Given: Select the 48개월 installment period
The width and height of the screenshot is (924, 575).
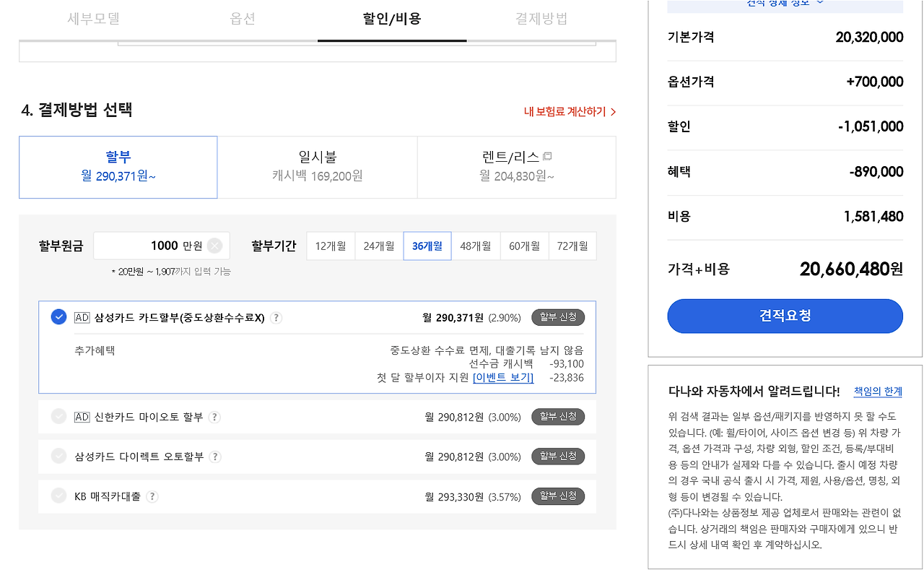Looking at the screenshot, I should pyautogui.click(x=476, y=246).
